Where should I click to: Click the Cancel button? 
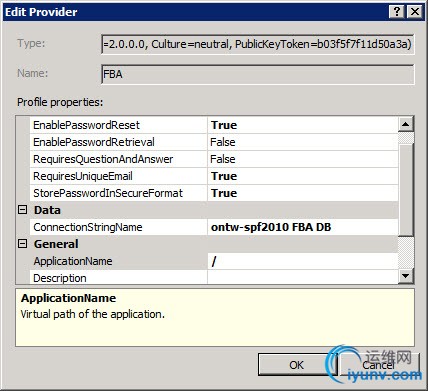(x=378, y=365)
